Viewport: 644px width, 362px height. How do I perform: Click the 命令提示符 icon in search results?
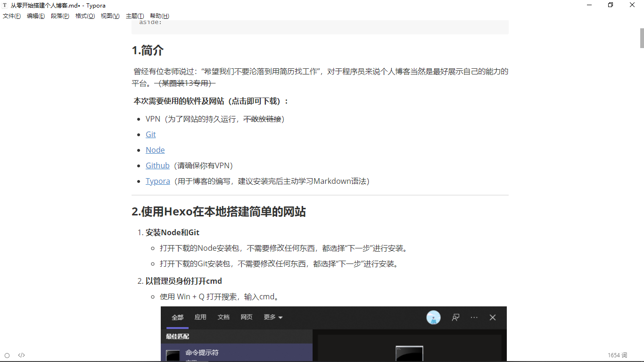(173, 355)
